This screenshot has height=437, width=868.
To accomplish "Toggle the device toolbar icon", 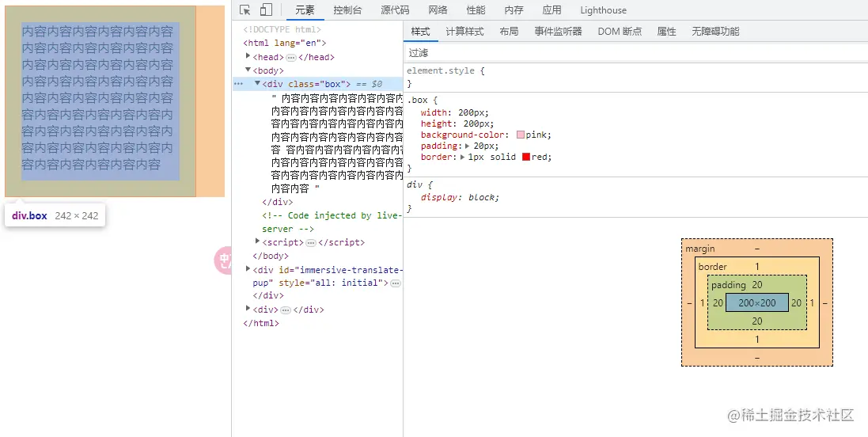I will pyautogui.click(x=267, y=10).
